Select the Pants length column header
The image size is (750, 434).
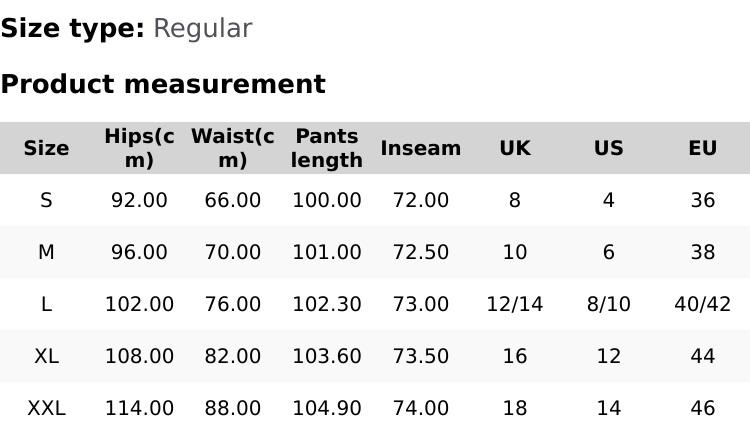pyautogui.click(x=327, y=148)
